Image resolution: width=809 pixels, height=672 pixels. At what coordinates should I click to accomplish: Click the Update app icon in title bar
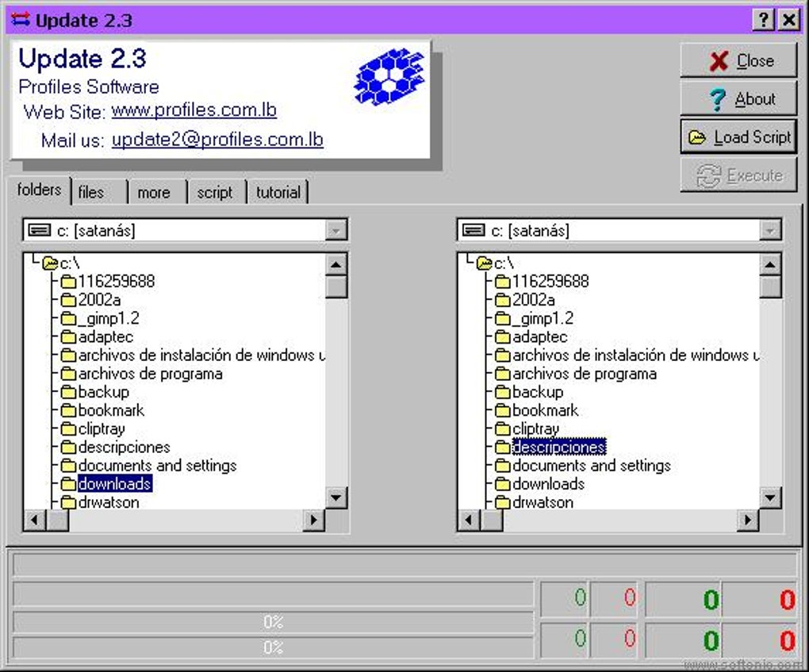(x=21, y=20)
